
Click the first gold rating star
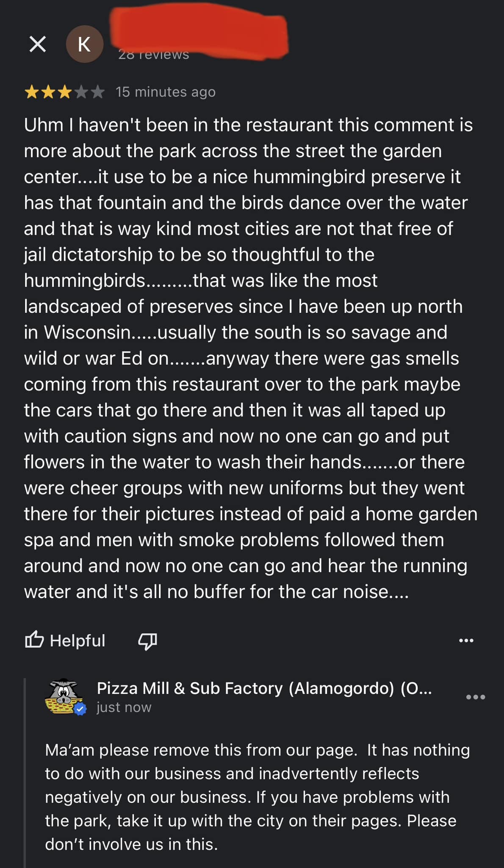[32, 92]
